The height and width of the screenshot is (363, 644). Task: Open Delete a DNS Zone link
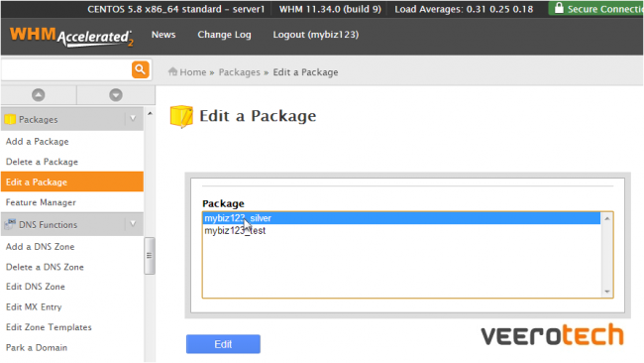[45, 267]
